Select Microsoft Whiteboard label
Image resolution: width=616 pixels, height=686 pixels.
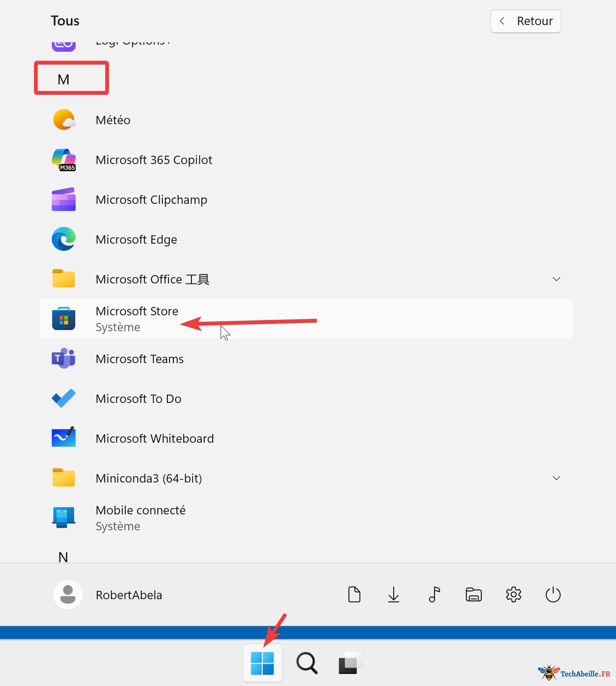[155, 438]
